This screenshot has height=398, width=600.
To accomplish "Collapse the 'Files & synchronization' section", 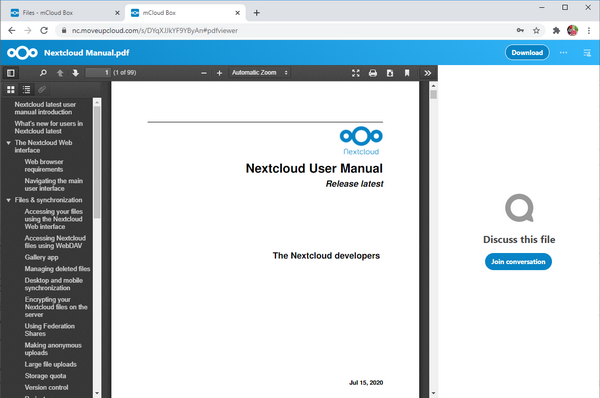I will point(8,200).
